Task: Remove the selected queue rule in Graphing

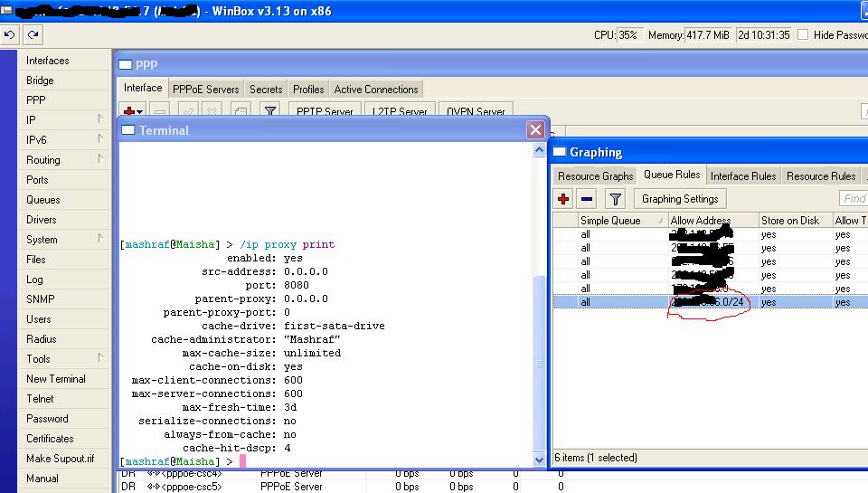Action: tap(587, 199)
